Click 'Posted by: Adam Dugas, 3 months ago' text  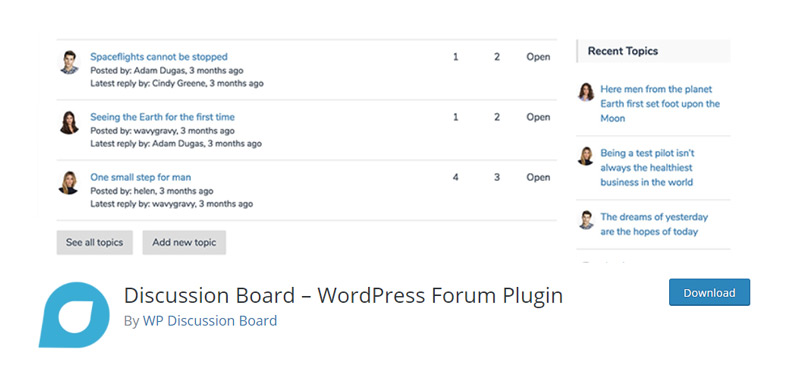(x=166, y=70)
